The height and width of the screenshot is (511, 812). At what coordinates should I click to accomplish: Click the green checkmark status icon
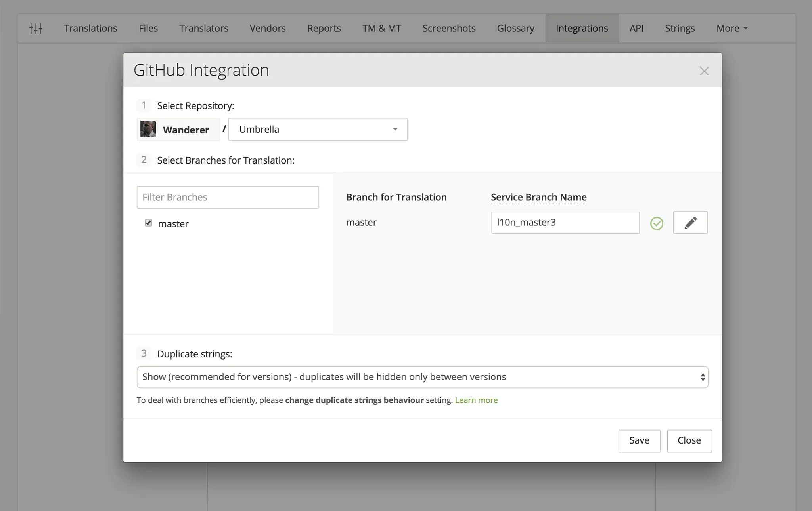pyautogui.click(x=657, y=223)
